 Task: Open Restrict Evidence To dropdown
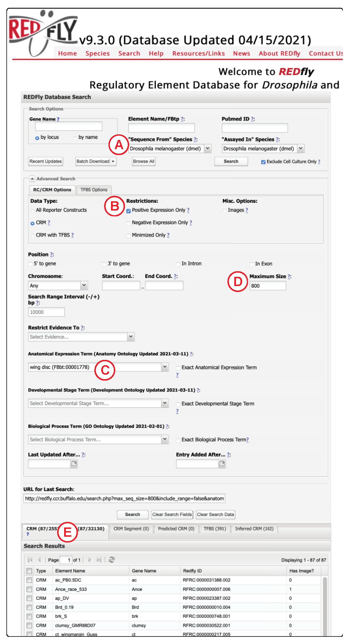coord(131,337)
